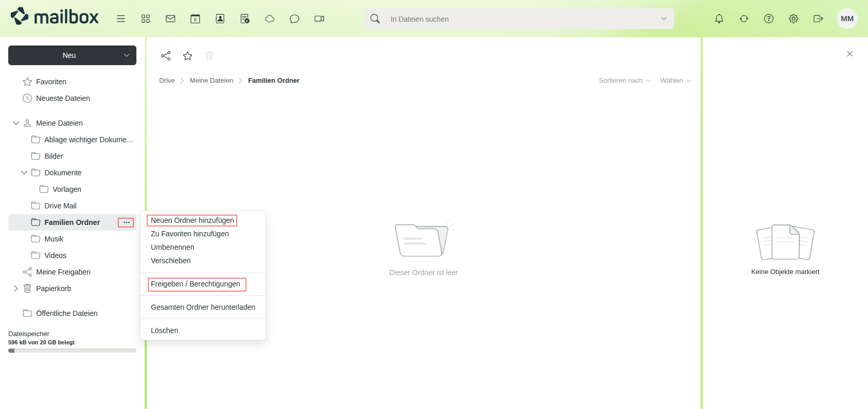Open the Musik folder in sidebar
Image resolution: width=868 pixels, height=409 pixels.
(x=54, y=239)
